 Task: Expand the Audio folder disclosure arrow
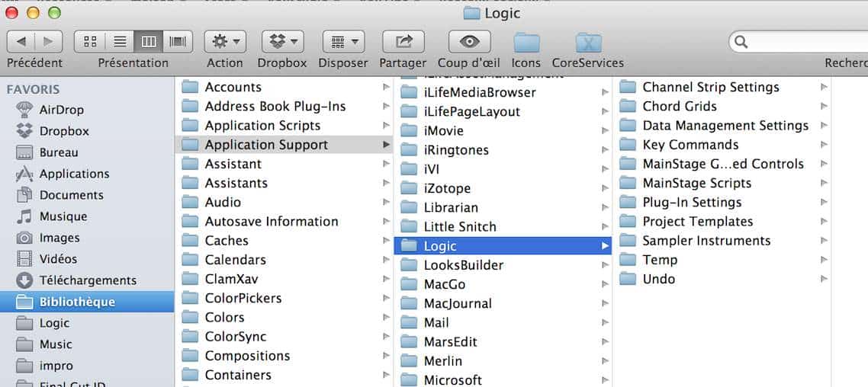pos(386,203)
